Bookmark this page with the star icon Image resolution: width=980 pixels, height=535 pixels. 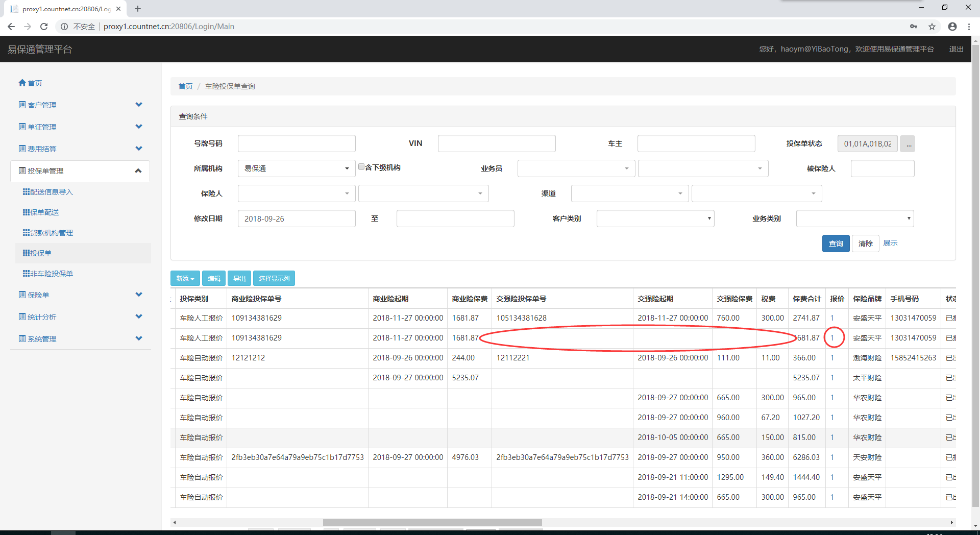(x=932, y=27)
